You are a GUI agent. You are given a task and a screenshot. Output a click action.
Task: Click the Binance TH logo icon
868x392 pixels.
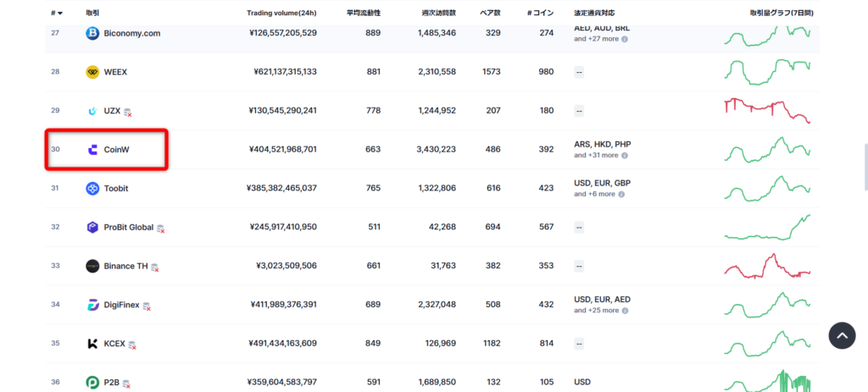click(x=92, y=266)
